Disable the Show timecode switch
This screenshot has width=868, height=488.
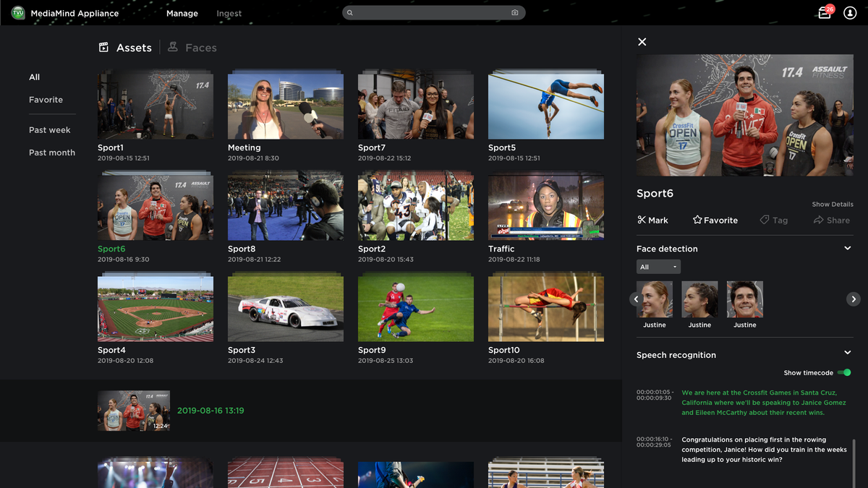point(845,372)
